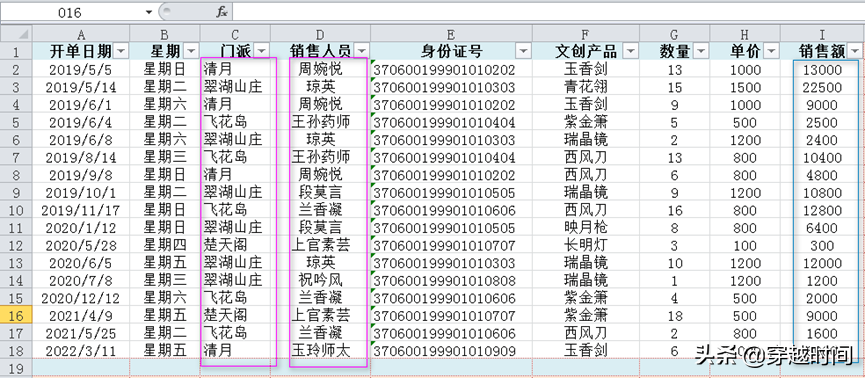865x378 pixels.
Task: Click cell with date 2019/8/14
Action: [x=81, y=157]
